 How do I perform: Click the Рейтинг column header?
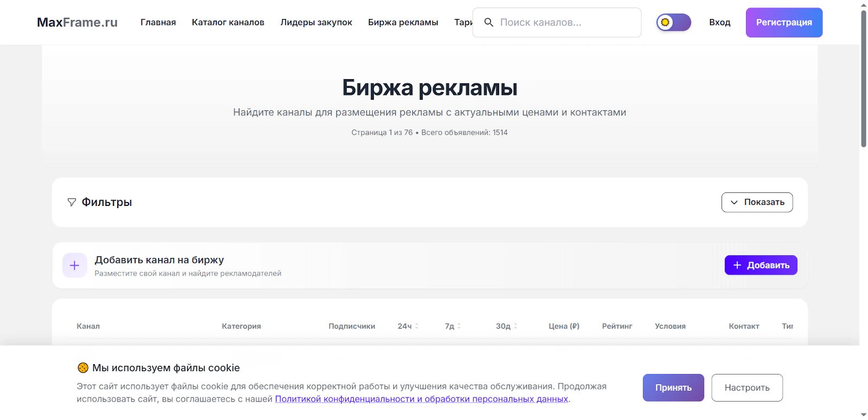click(617, 326)
